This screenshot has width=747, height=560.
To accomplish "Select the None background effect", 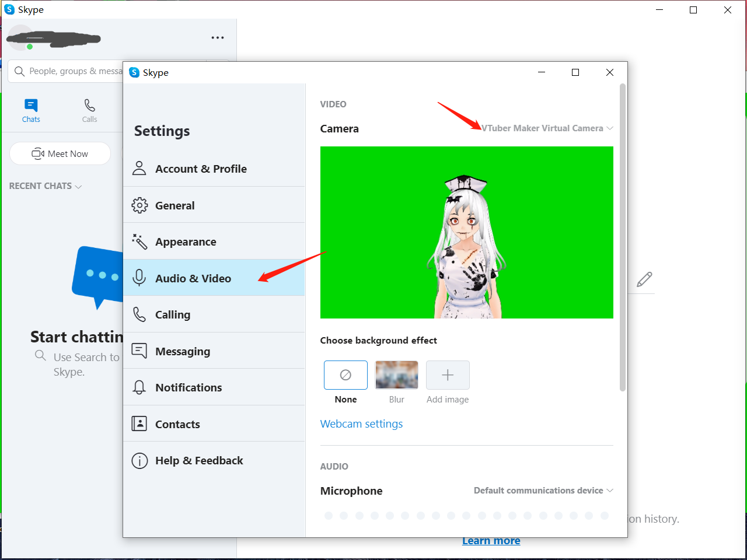I will (345, 375).
